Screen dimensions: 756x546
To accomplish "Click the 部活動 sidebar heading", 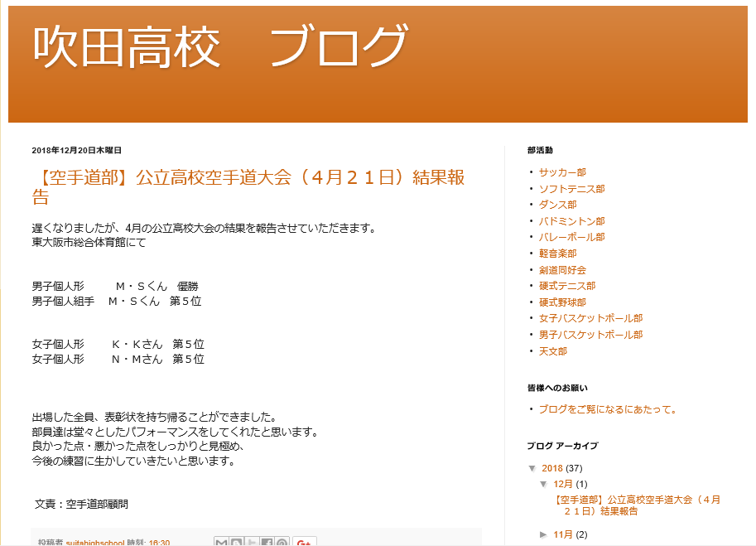I will (x=540, y=151).
